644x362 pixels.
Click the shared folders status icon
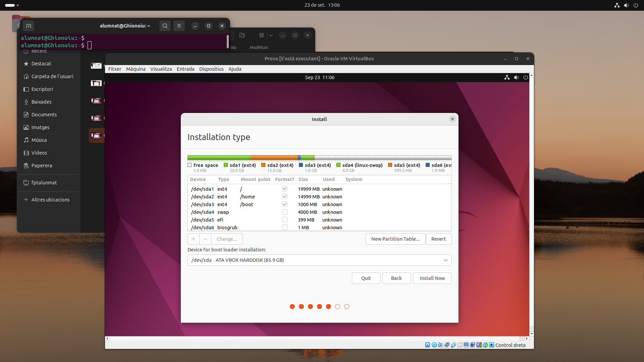pyautogui.click(x=460, y=345)
